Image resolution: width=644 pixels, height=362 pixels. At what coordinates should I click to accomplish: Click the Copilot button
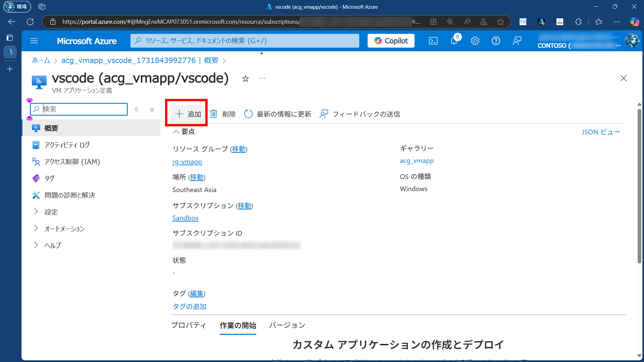391,41
